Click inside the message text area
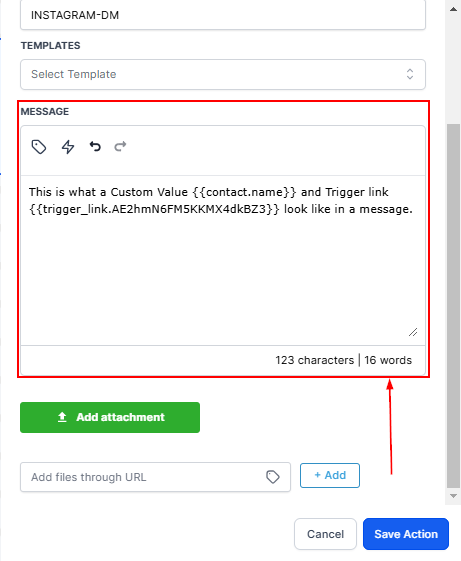 [x=223, y=260]
